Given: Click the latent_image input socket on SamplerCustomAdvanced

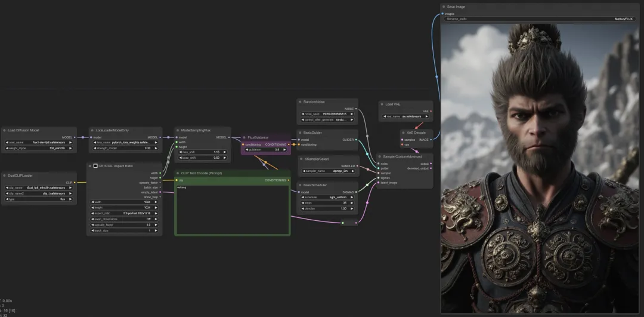Looking at the screenshot, I should click(378, 183).
